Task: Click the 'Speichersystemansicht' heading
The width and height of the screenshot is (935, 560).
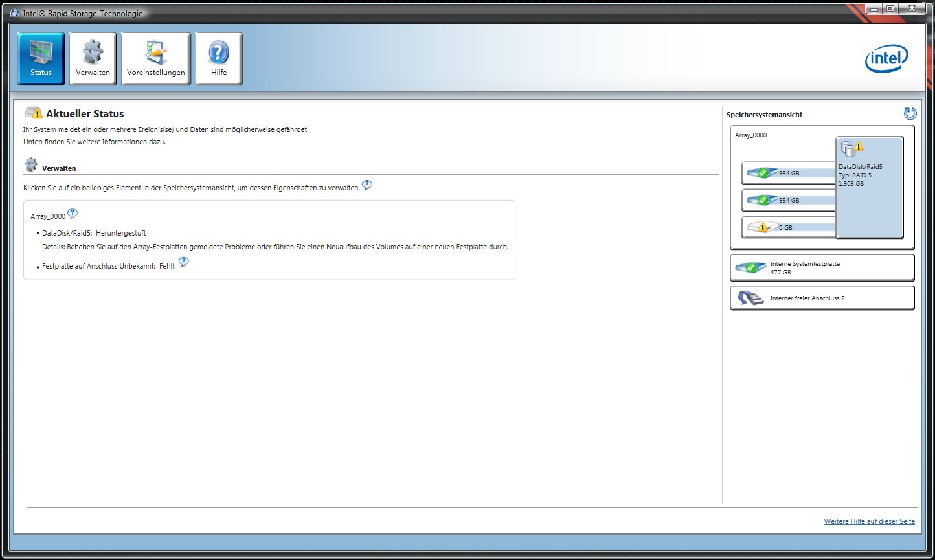Action: coord(764,115)
